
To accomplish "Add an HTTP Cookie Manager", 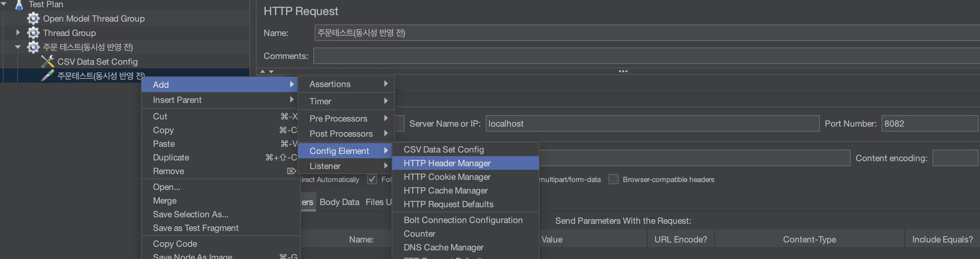I will tap(465, 177).
